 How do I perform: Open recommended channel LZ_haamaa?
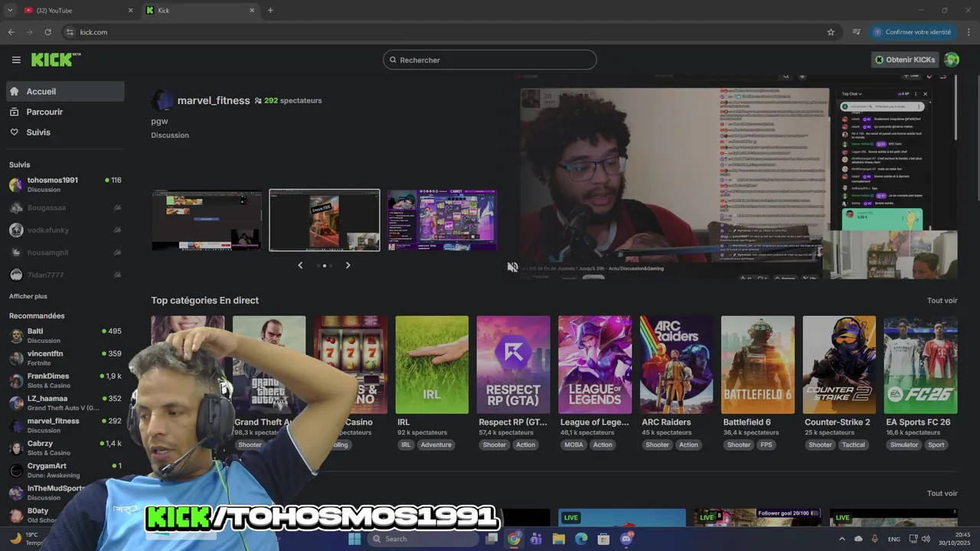[65, 403]
